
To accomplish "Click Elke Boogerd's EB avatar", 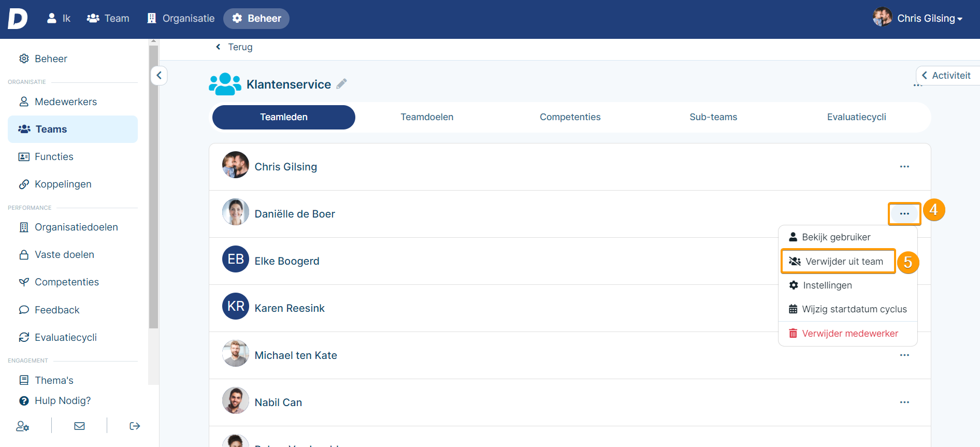I will (236, 259).
